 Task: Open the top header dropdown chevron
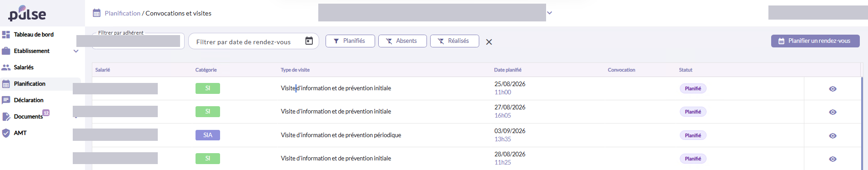tap(549, 13)
